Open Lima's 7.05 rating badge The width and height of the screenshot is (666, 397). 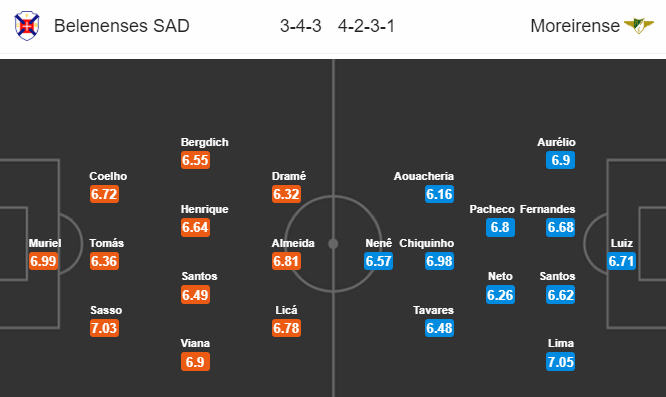(561, 362)
